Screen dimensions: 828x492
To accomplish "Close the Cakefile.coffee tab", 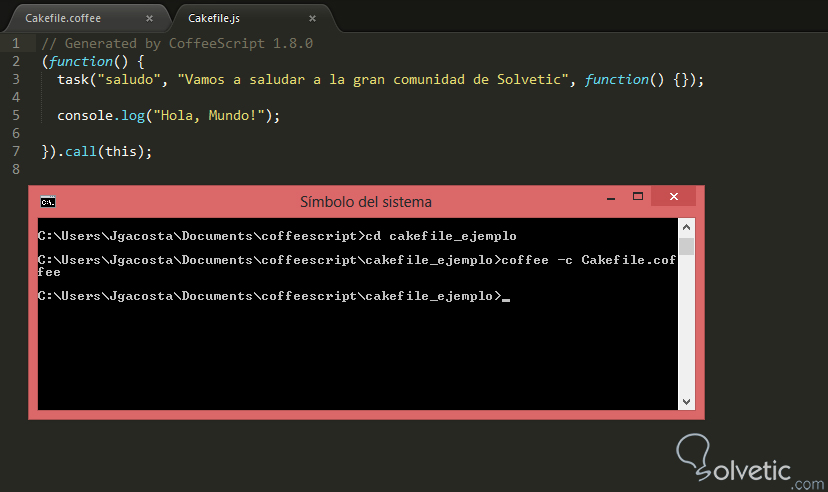I will pos(147,18).
